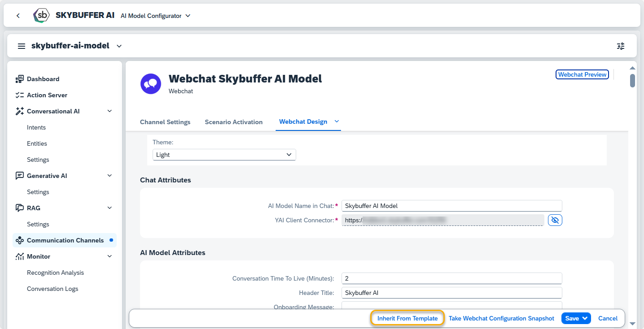Open the AI Model Configurator dropdown

point(155,16)
